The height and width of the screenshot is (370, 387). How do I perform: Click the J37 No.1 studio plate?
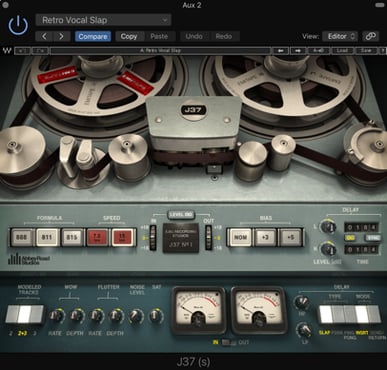pos(181,238)
